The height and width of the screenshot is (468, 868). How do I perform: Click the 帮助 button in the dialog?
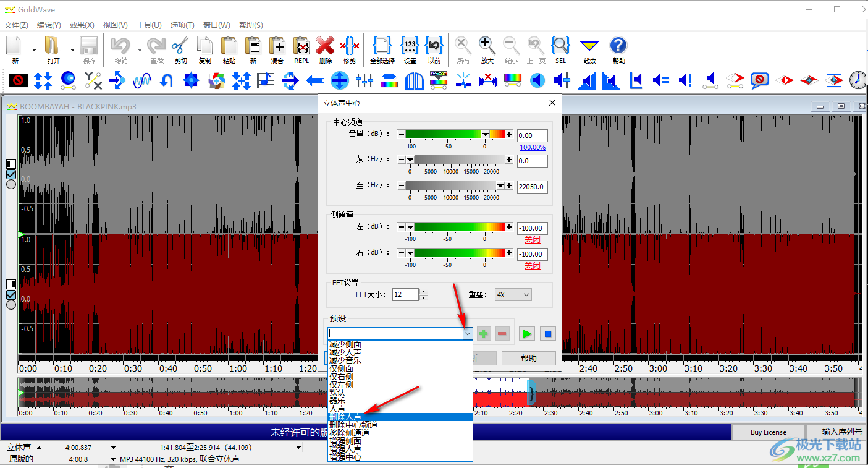coord(529,358)
